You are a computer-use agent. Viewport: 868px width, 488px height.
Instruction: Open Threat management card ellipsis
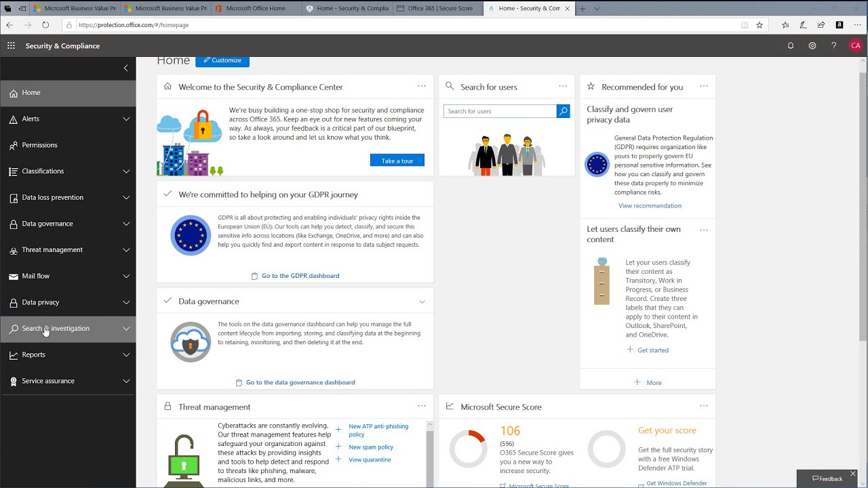coord(422,406)
